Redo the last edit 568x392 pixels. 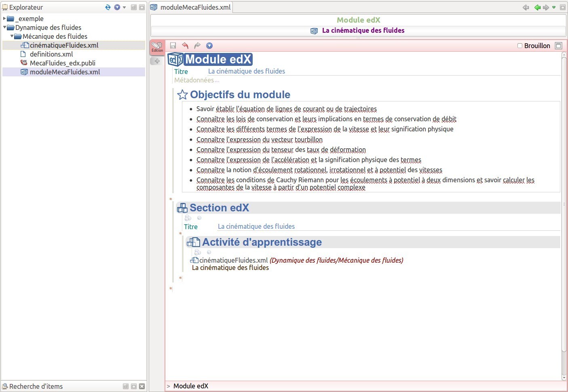coord(197,46)
